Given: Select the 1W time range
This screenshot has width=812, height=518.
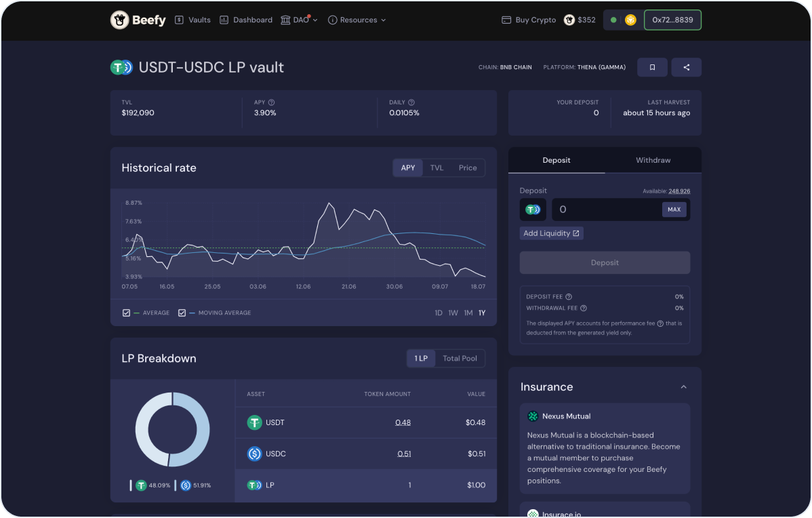Looking at the screenshot, I should click(x=453, y=313).
